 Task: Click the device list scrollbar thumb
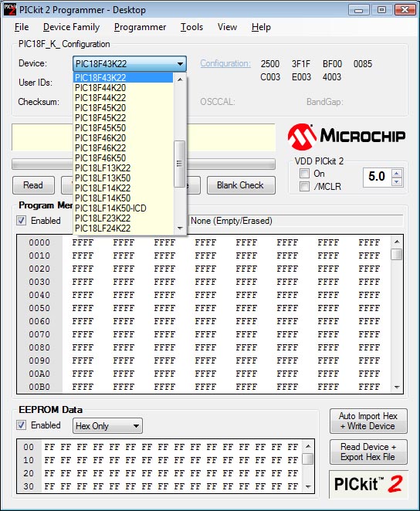179,164
